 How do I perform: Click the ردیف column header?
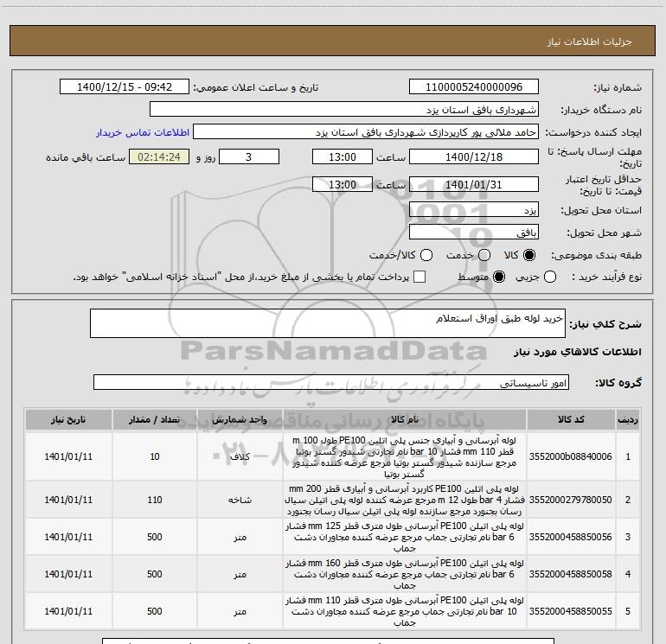click(x=628, y=420)
